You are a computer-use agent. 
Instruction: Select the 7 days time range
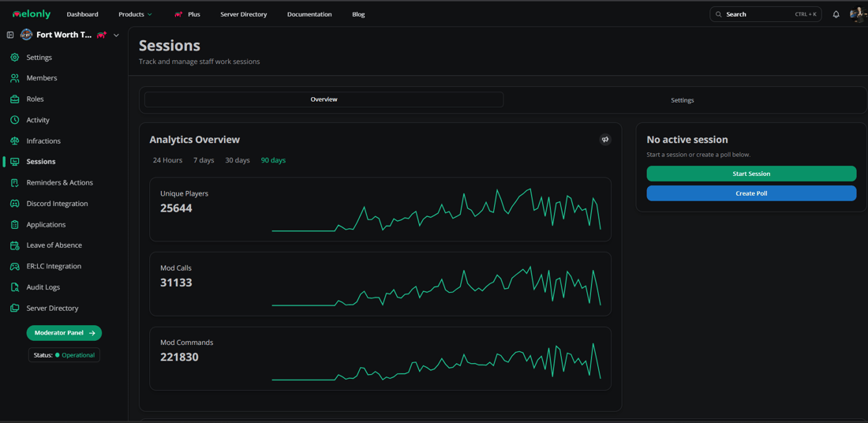coord(204,160)
